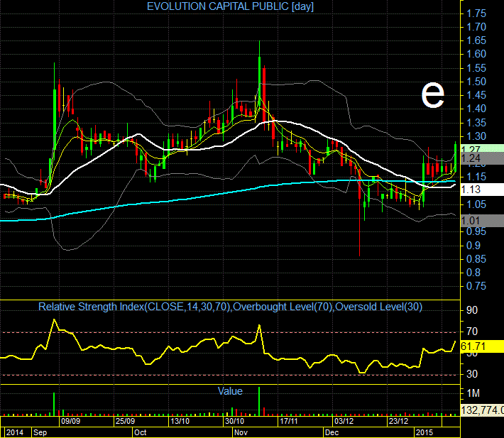Screen dimensions: 504x438
Task: Click the 1.13 white price tag
Action: tap(482, 190)
